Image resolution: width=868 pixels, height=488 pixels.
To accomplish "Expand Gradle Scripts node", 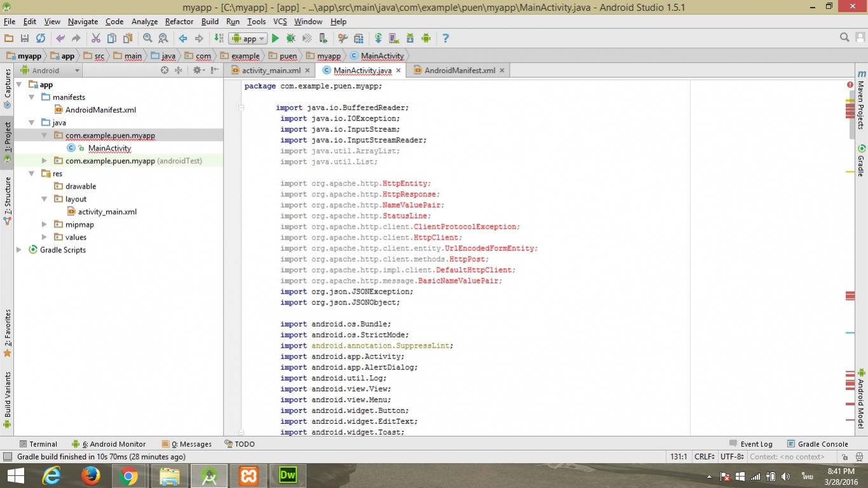I will [x=19, y=250].
